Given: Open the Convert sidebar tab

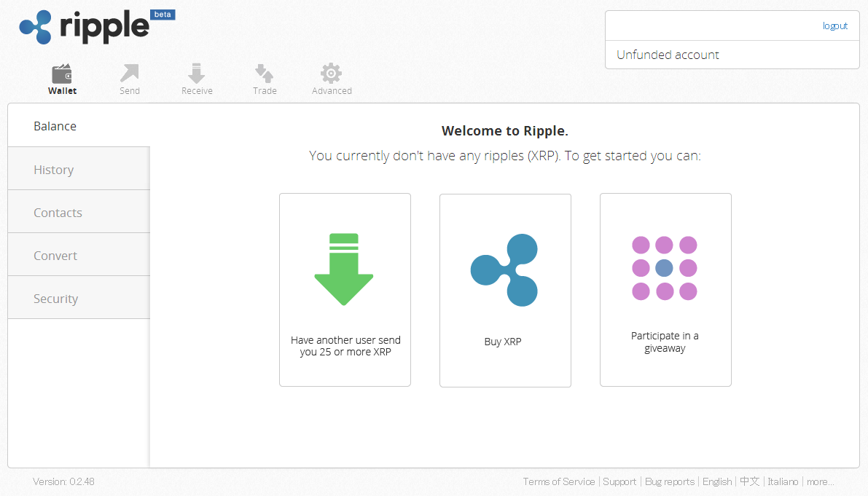Looking at the screenshot, I should tap(79, 255).
